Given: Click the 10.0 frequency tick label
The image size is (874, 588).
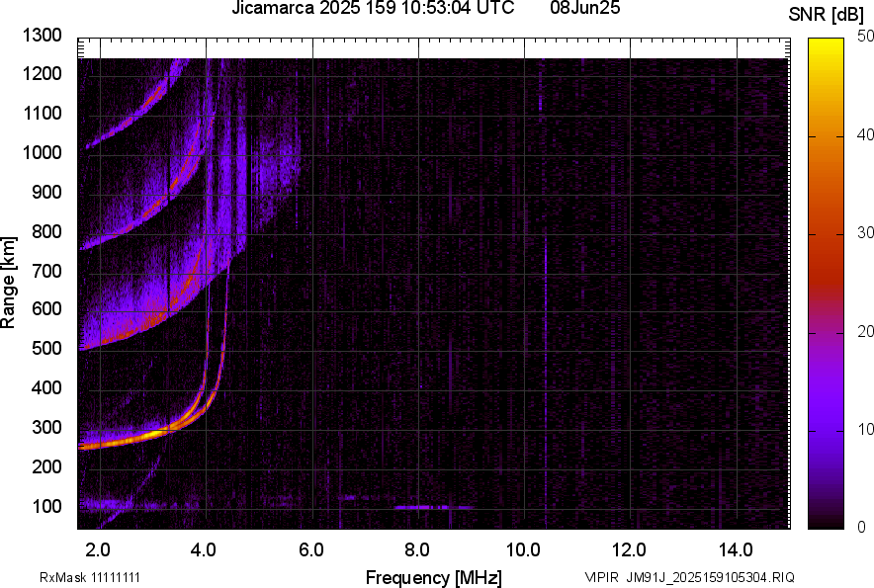Looking at the screenshot, I should [x=523, y=550].
